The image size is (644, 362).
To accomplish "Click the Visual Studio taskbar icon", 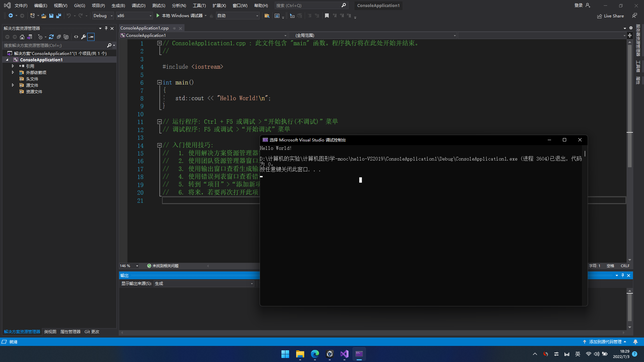I will tap(344, 354).
